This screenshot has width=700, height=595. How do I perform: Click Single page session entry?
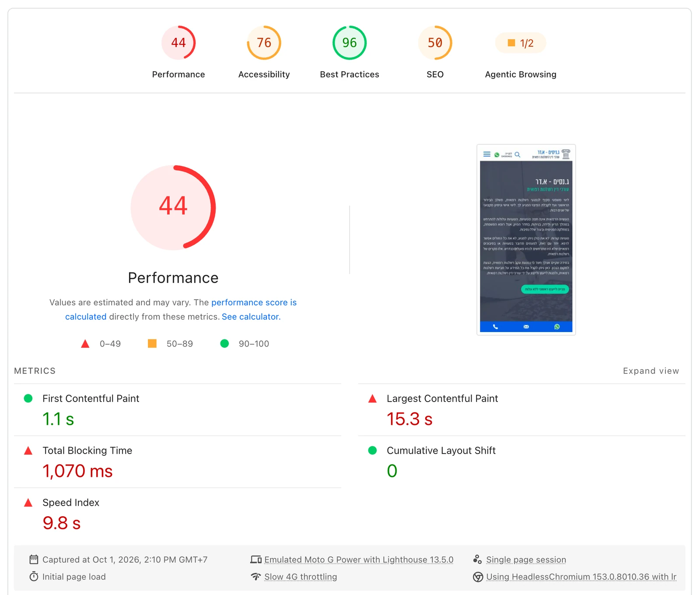[526, 560]
